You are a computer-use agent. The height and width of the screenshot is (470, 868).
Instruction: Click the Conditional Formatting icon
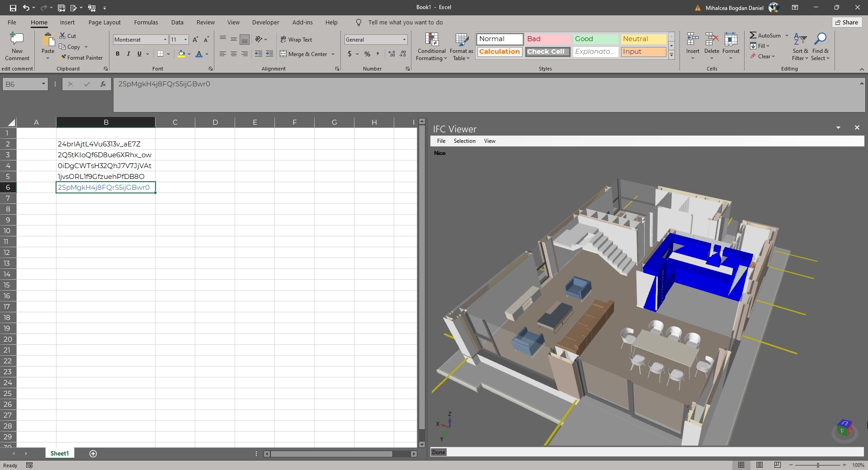pos(431,40)
